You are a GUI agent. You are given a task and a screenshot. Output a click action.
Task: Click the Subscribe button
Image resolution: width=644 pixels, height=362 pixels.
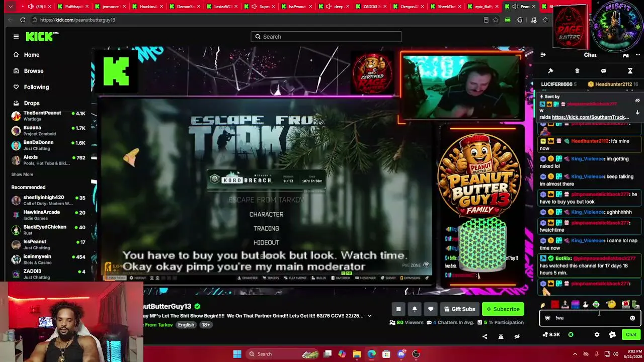click(x=503, y=309)
